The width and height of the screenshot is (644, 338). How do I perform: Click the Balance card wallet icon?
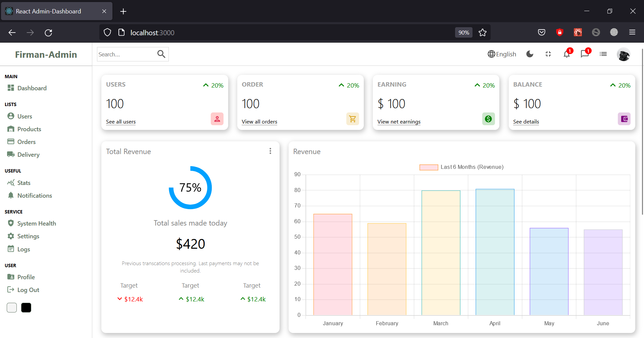coord(624,119)
